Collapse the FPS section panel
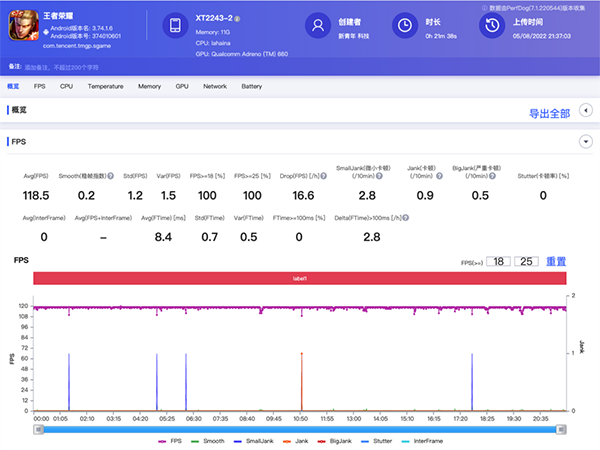This screenshot has width=600, height=450. click(x=585, y=142)
